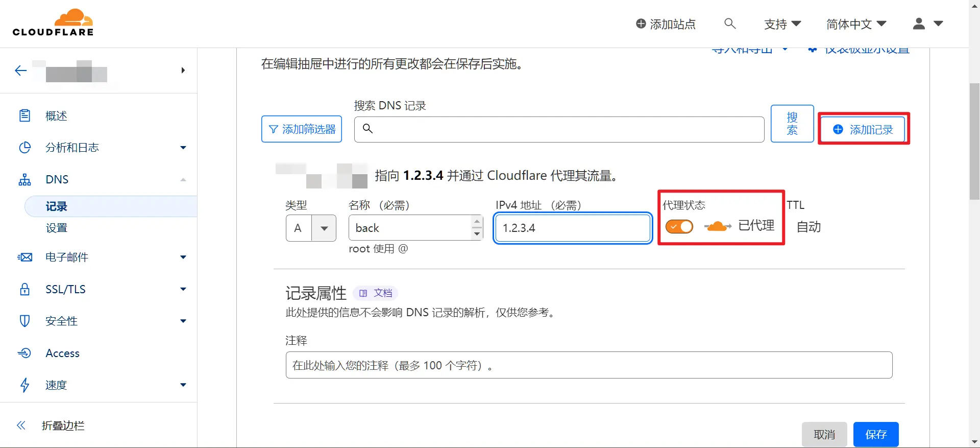Image resolution: width=980 pixels, height=448 pixels.
Task: Click the 搜索 DNS 记录 search field
Action: (559, 129)
